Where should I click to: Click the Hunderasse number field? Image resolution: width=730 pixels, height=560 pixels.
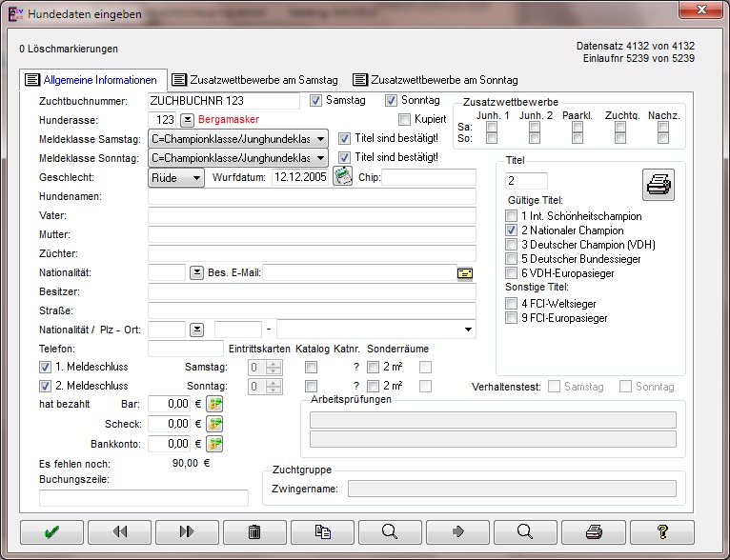coord(162,120)
